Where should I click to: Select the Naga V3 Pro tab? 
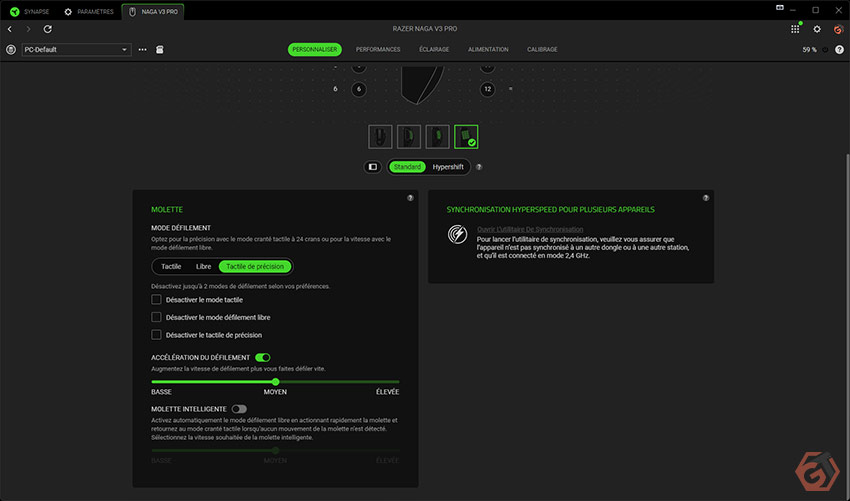click(153, 11)
